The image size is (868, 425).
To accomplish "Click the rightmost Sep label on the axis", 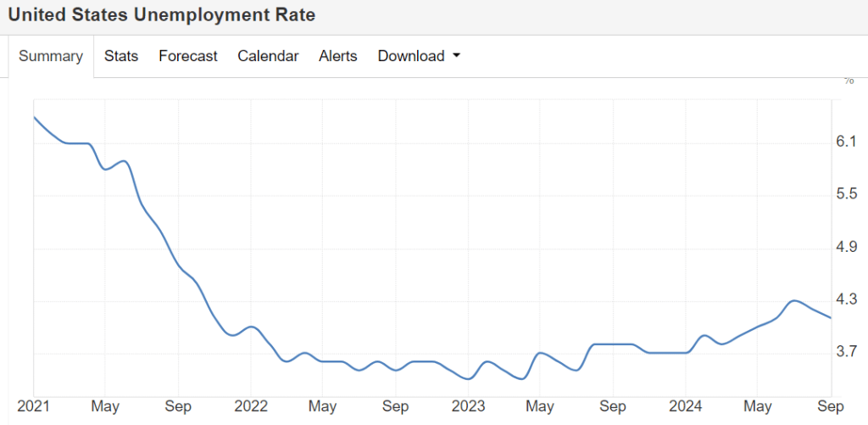I will tap(830, 407).
